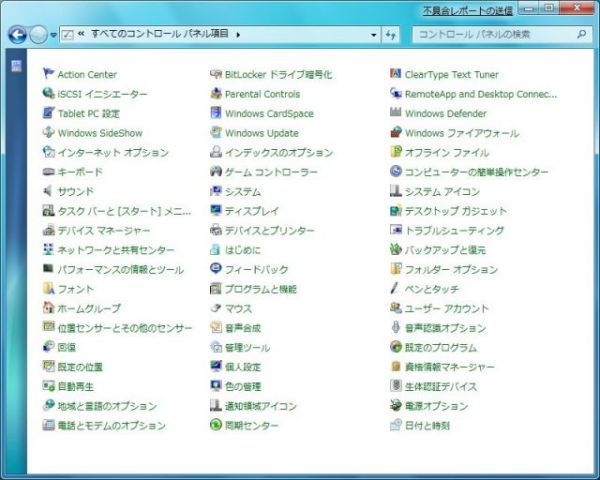This screenshot has width=600, height=480.
Task: Open 電源オプション icon
Action: pyautogui.click(x=396, y=406)
